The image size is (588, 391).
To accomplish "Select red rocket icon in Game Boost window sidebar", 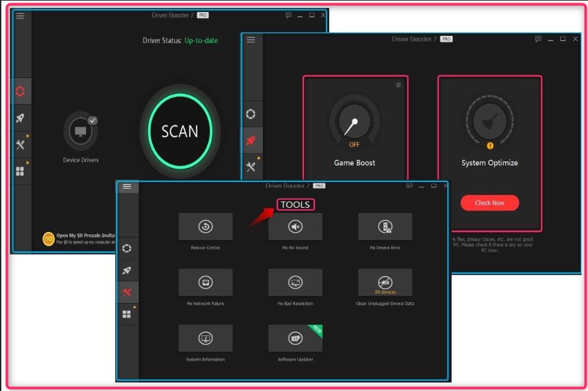I will (x=251, y=141).
